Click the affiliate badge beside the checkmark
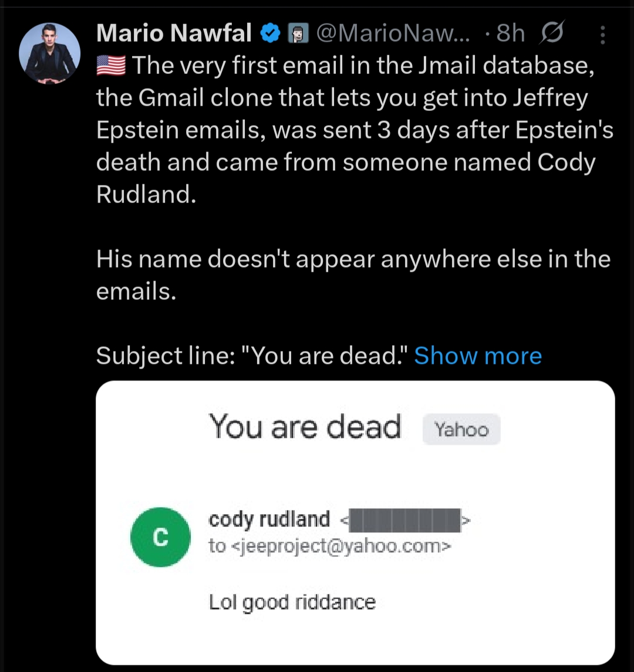Image resolution: width=634 pixels, height=672 pixels. click(298, 35)
